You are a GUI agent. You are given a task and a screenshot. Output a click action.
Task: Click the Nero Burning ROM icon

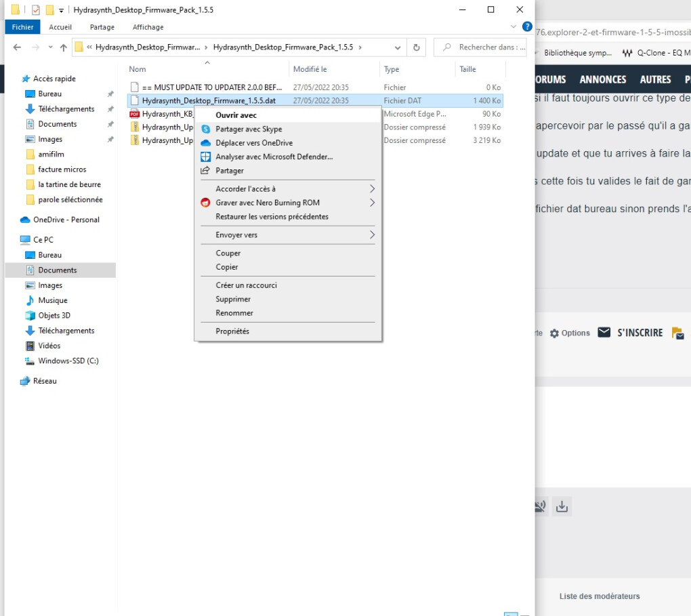click(x=205, y=203)
